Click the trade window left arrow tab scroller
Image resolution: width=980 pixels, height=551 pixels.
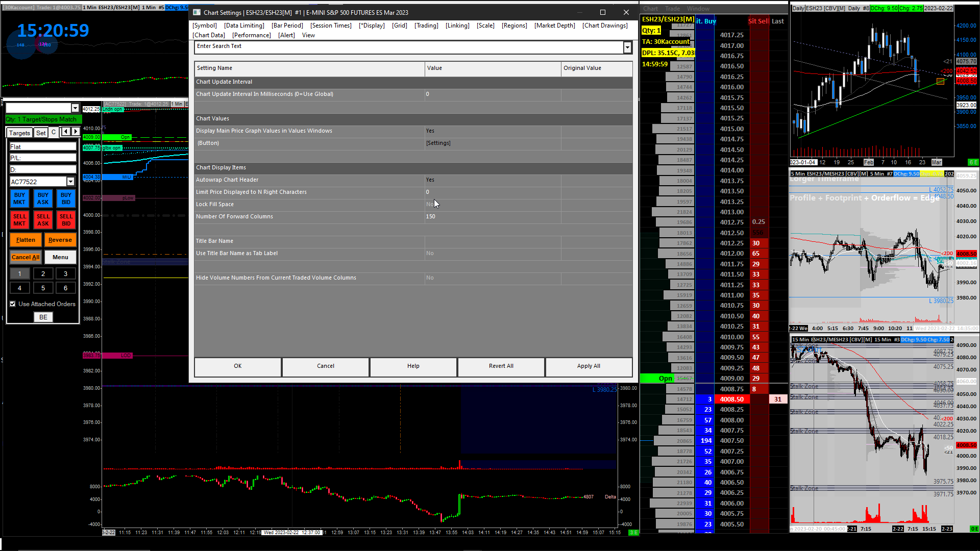(x=66, y=132)
